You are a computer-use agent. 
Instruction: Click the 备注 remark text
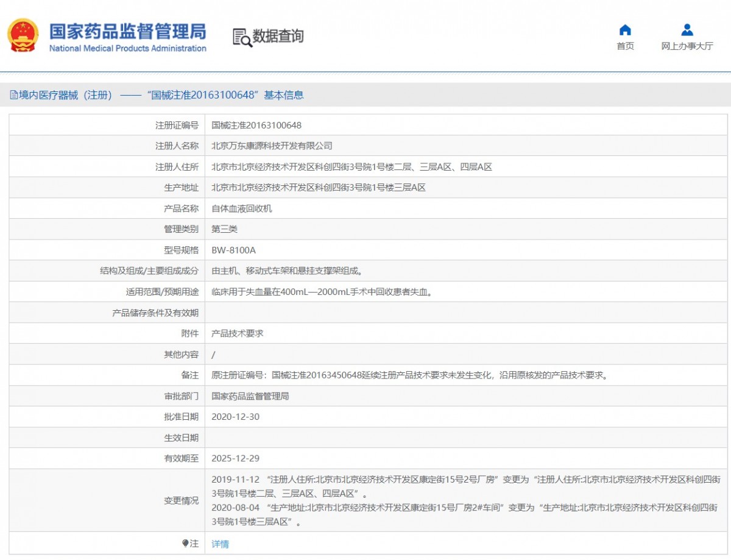point(411,375)
